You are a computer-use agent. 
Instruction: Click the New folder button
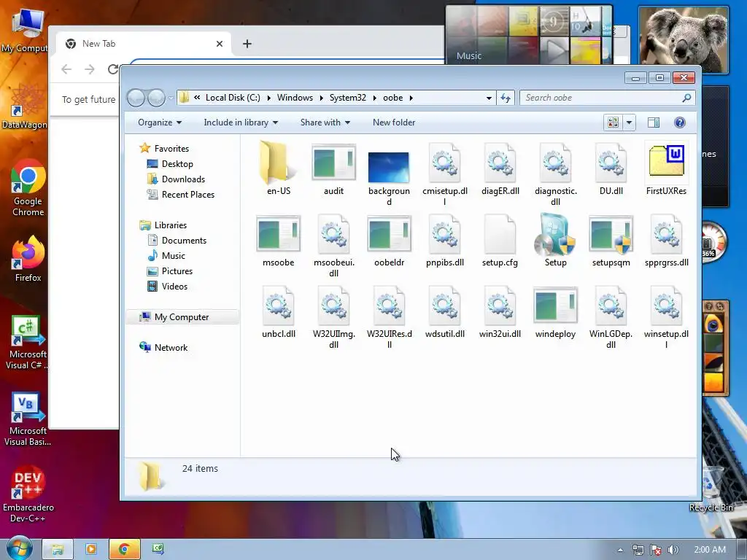[394, 122]
